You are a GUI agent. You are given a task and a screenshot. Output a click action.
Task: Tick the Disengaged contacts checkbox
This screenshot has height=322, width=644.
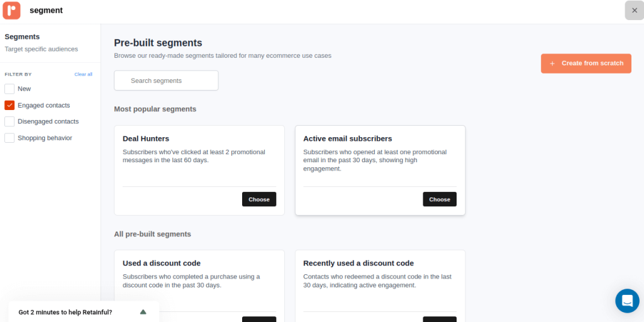[x=9, y=121]
